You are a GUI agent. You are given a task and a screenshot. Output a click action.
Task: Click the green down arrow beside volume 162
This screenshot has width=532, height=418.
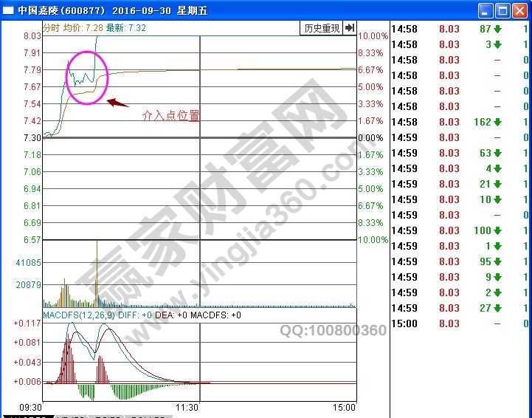pyautogui.click(x=497, y=122)
